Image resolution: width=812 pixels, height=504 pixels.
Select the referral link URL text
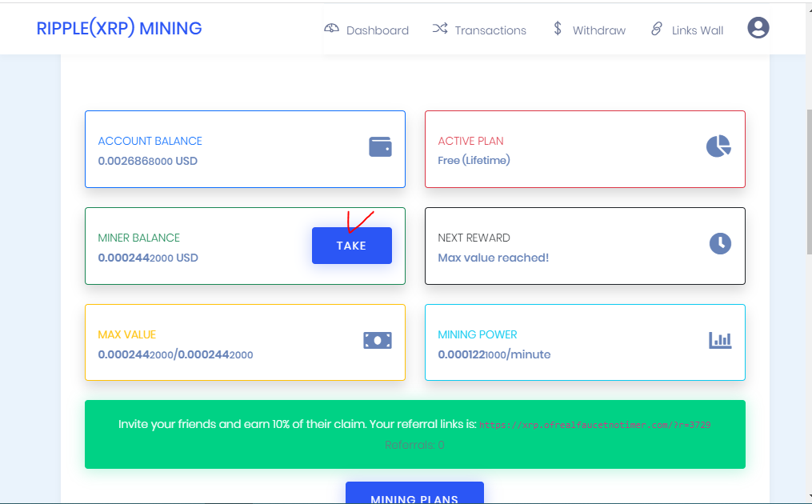tap(594, 425)
